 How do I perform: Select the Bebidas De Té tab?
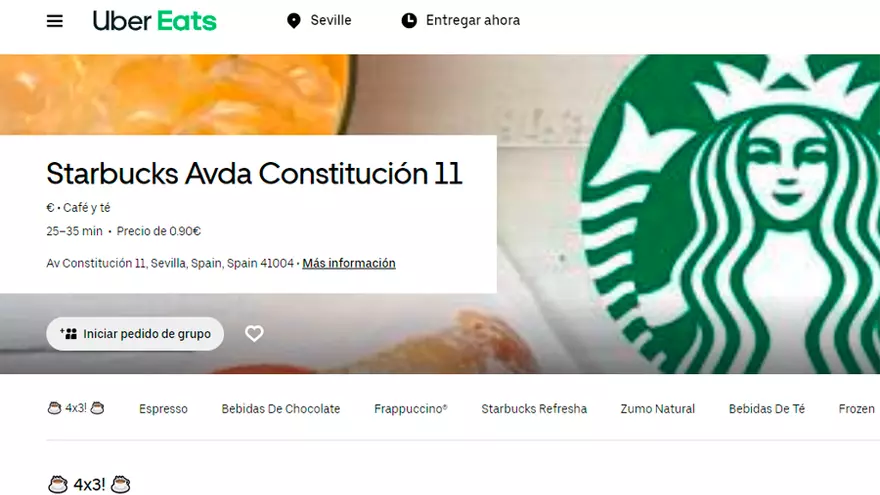[767, 409]
